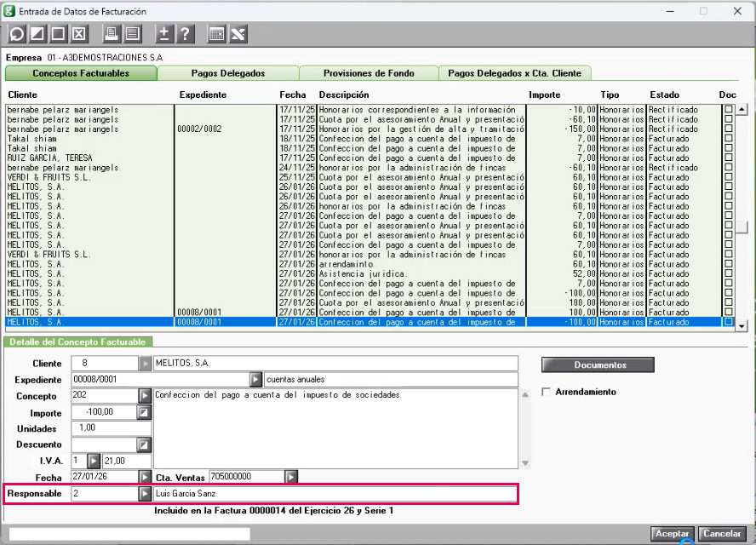The image size is (756, 545).
Task: Tick the Doc checkbox on the -150,00 row
Action: [x=728, y=129]
